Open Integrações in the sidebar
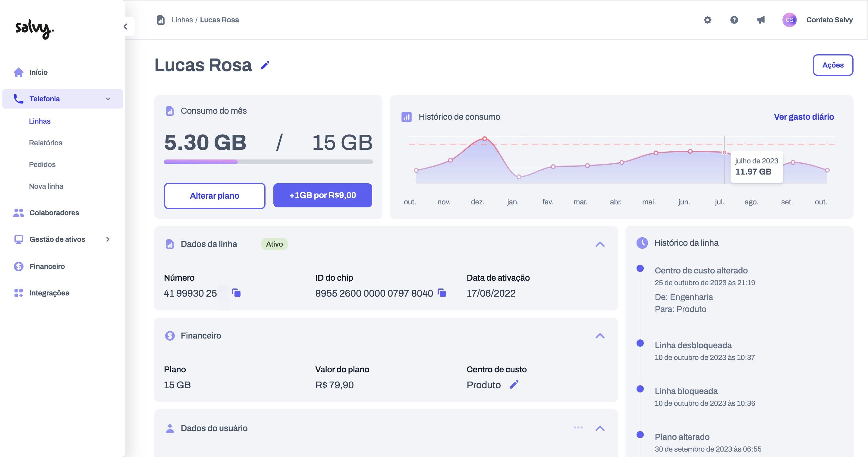Screen dimensions: 868x457 [49, 293]
